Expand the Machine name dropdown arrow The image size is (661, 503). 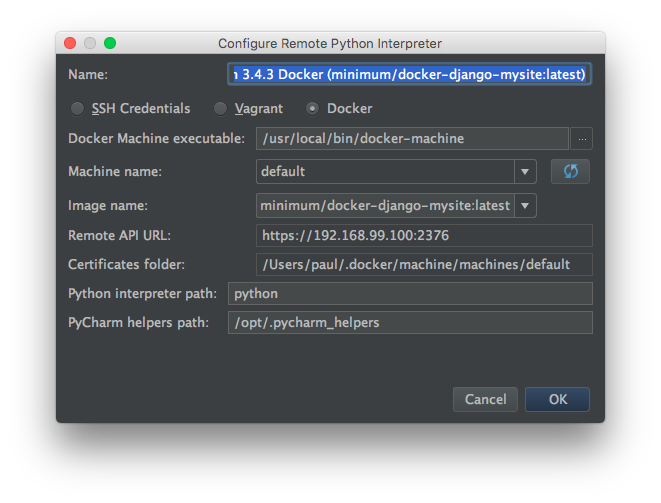click(525, 172)
